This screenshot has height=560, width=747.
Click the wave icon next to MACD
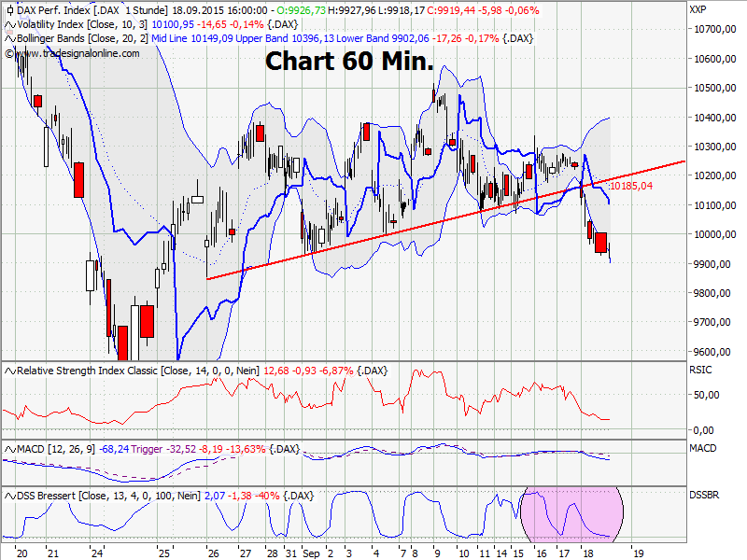[x=7, y=449]
